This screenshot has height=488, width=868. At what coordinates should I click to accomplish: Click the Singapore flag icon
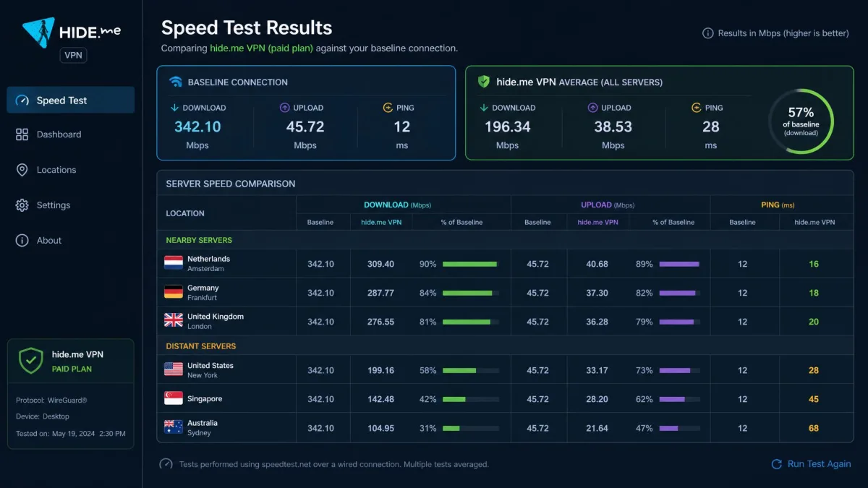click(174, 398)
